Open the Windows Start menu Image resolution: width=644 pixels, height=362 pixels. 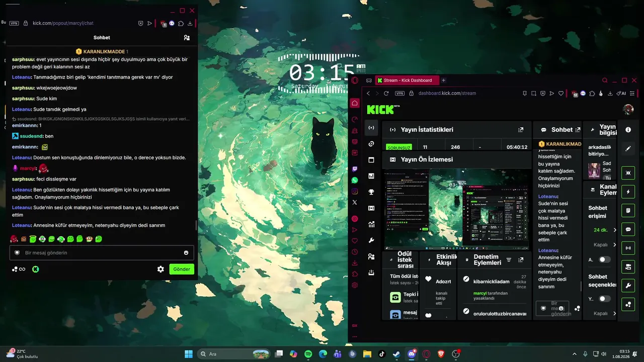[x=189, y=354]
